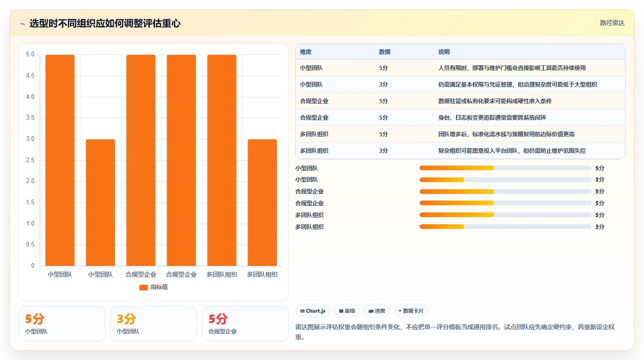Image resolution: width=644 pixels, height=360 pixels.
Task: Click the blue icon beside the page title
Action: pyautogui.click(x=22, y=24)
